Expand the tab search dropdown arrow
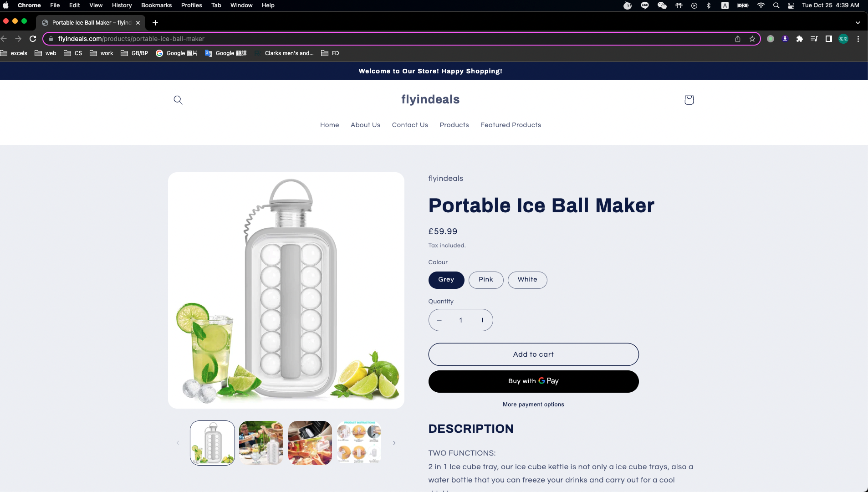This screenshot has width=868, height=492. [858, 22]
